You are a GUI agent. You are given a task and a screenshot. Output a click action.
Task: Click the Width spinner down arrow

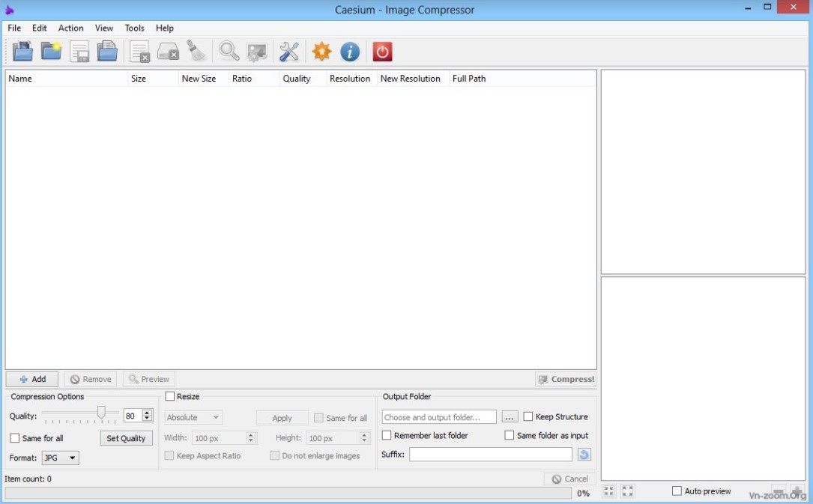pos(251,441)
